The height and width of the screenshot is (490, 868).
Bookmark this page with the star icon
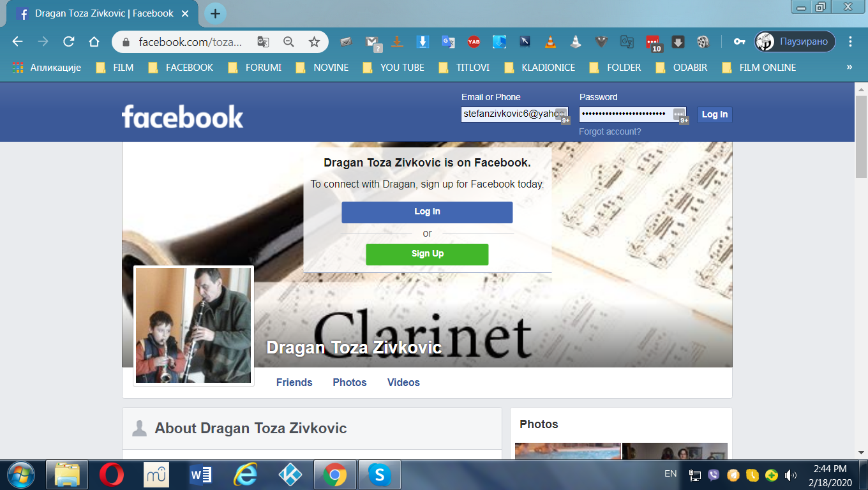point(314,42)
